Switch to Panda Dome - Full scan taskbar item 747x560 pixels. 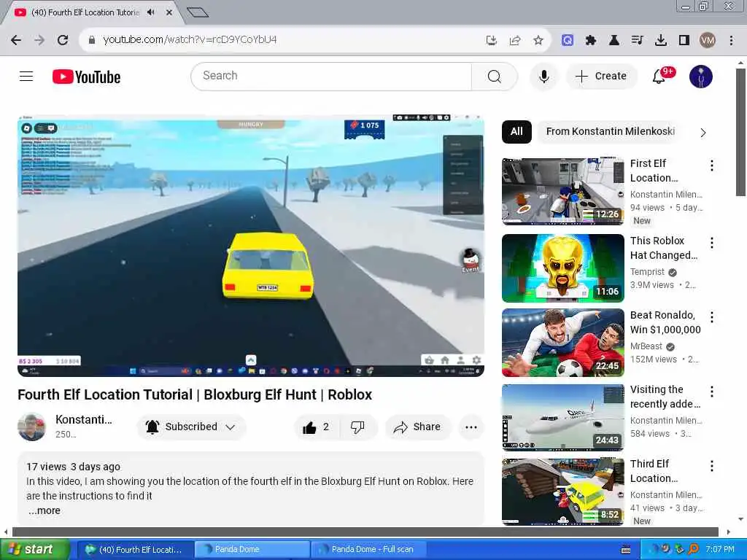[368, 550]
